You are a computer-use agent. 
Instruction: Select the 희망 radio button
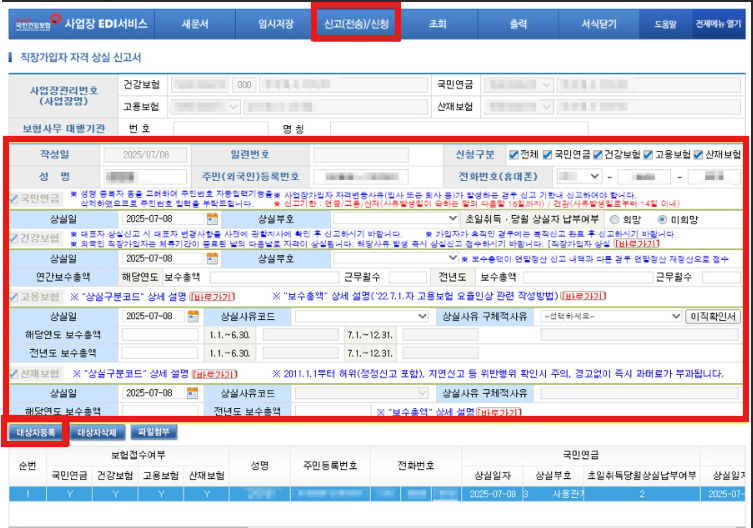pos(614,220)
